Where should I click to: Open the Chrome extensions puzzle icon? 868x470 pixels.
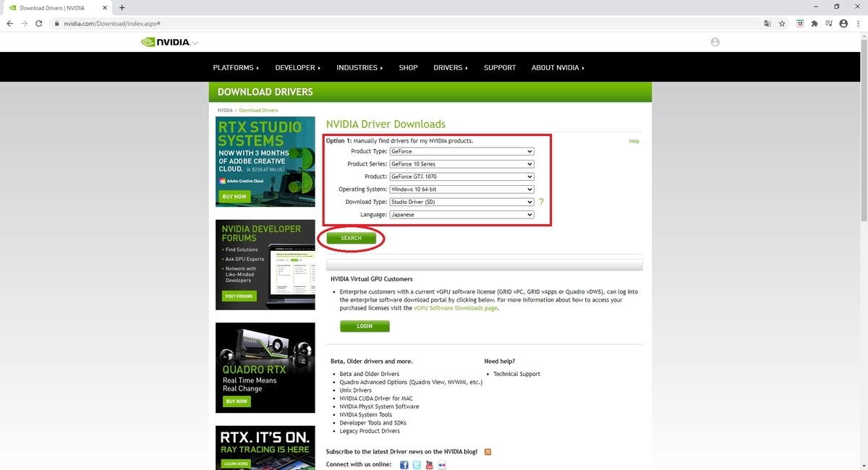tap(814, 23)
